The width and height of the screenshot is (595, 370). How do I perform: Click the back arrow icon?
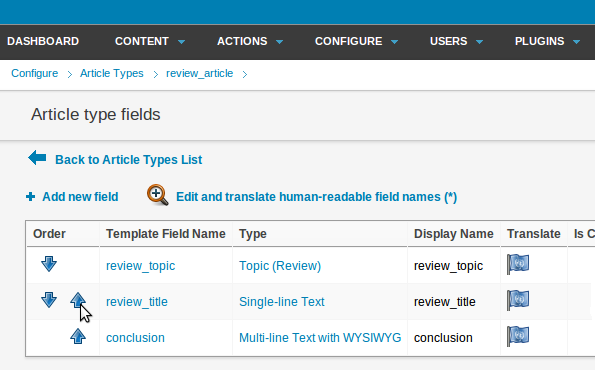click(37, 157)
